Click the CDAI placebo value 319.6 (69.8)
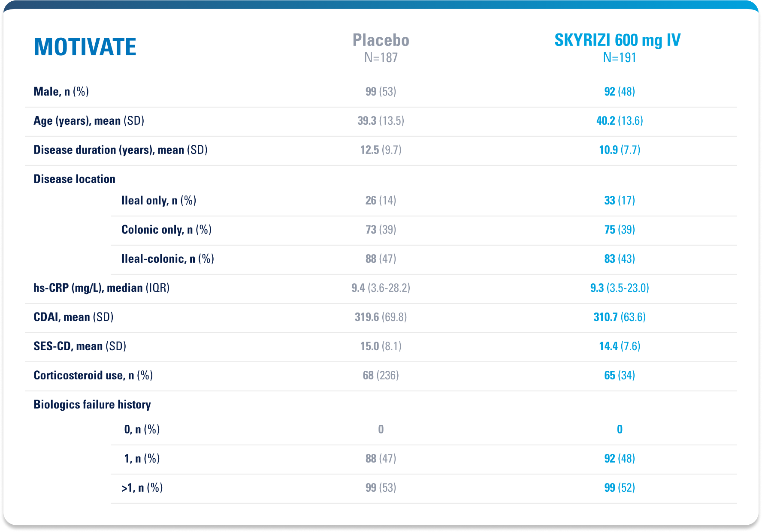The image size is (762, 532). tap(381, 317)
